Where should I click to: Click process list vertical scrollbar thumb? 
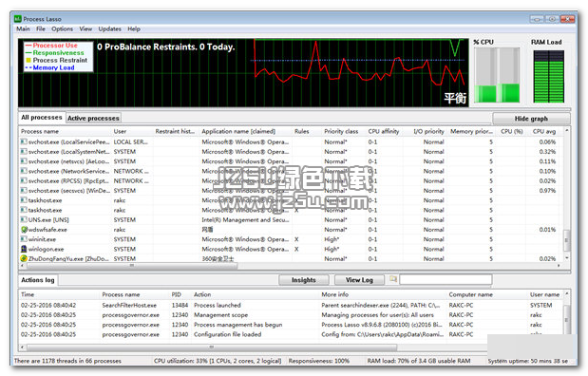(566, 240)
